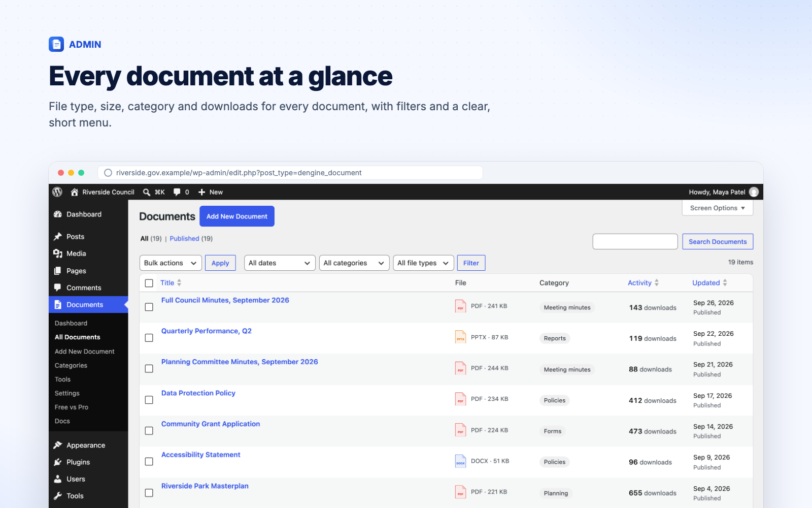Viewport: 812px width, 508px height.
Task: Tick the Data Protection Policy checkbox
Action: [149, 400]
